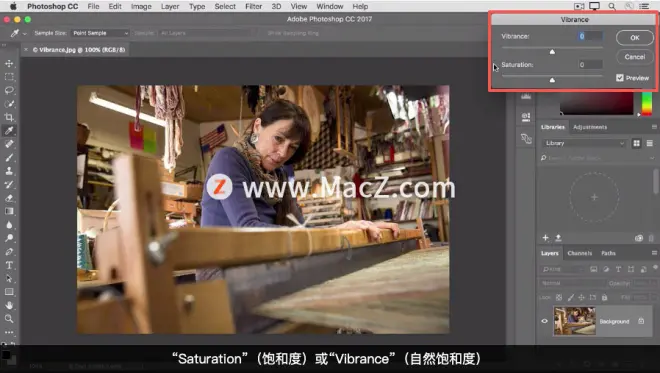
Task: Click the Vibrance value input field
Action: [x=590, y=36]
